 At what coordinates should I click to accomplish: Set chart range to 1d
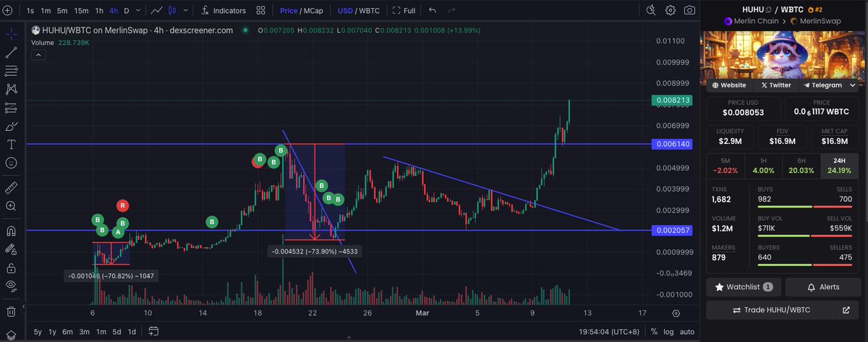pyautogui.click(x=132, y=332)
